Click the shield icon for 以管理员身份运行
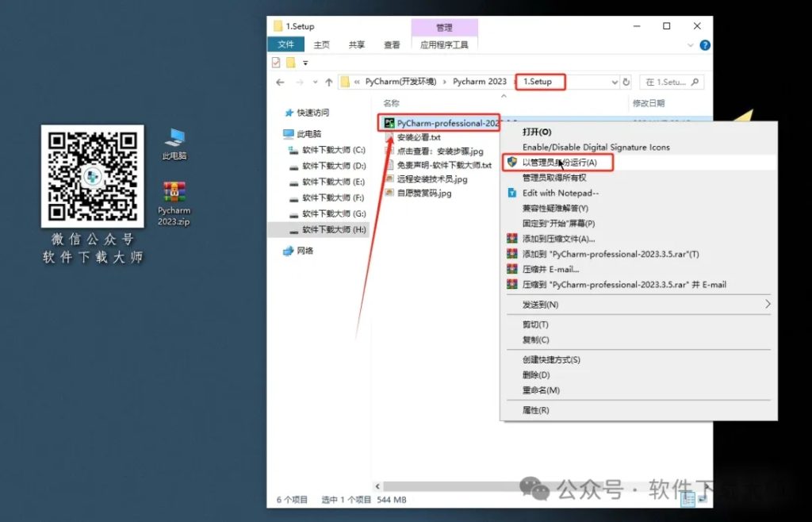 [x=511, y=162]
